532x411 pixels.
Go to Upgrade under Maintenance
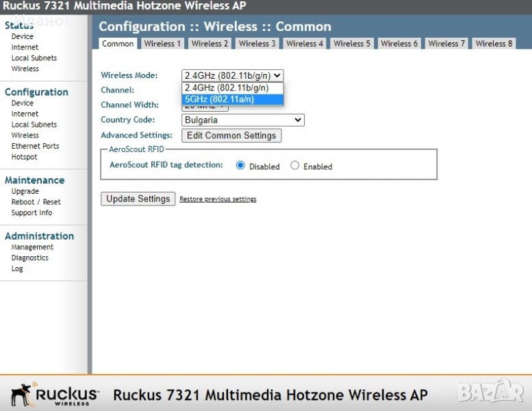pyautogui.click(x=25, y=191)
